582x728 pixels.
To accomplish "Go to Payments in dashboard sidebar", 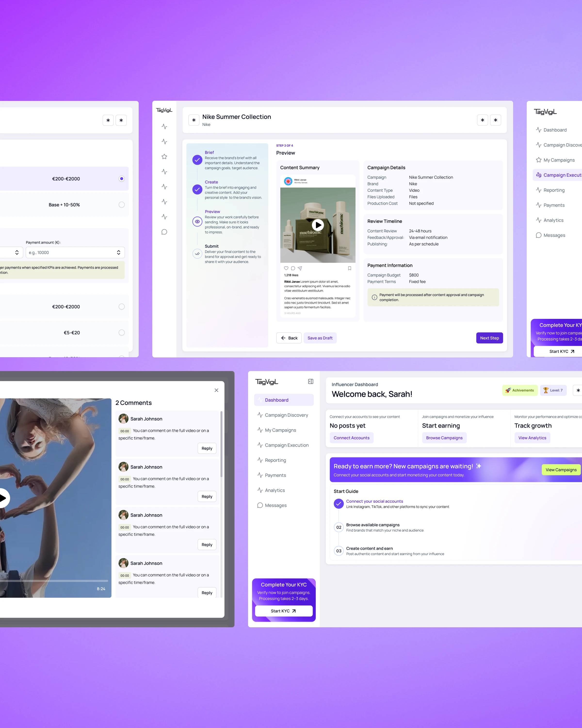I will [x=275, y=475].
